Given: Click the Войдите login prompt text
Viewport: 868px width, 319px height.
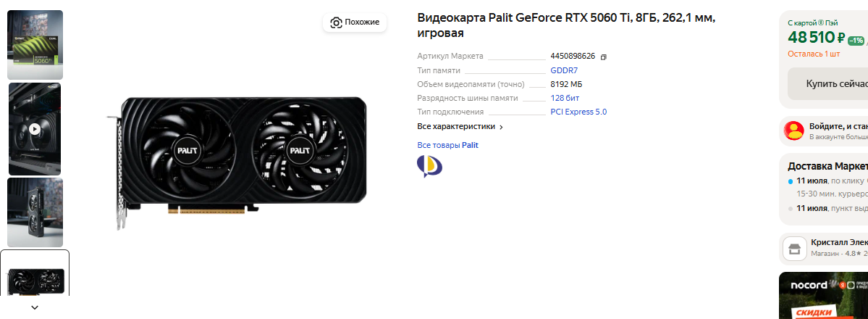Looking at the screenshot, I should (838, 126).
